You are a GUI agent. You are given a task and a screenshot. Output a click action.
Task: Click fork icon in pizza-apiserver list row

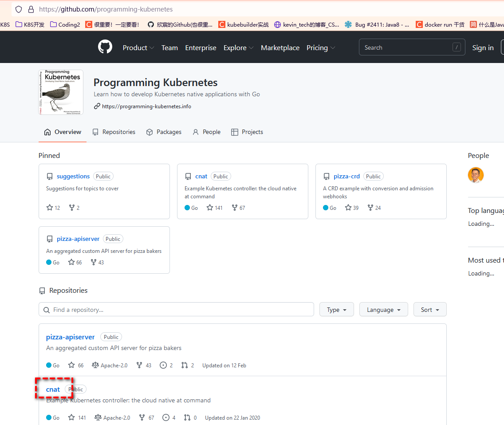(x=139, y=365)
